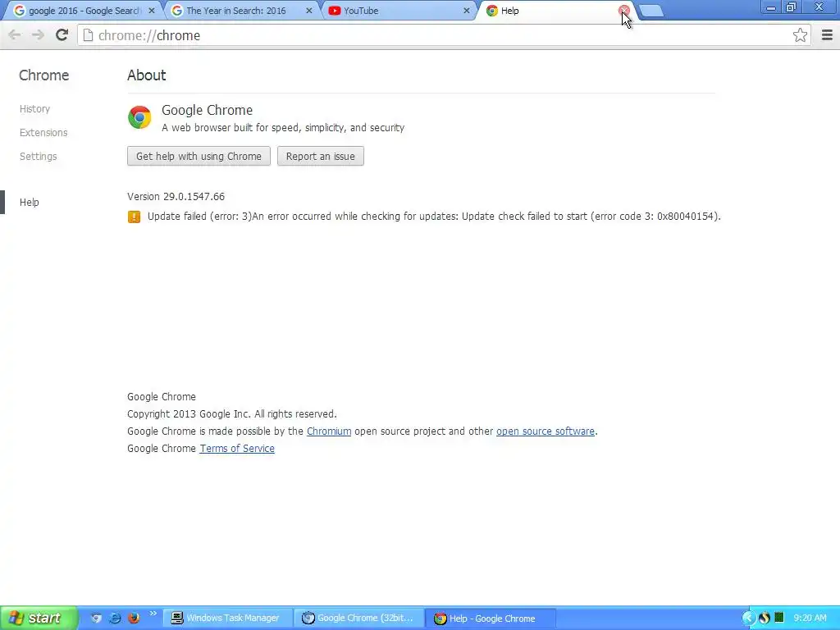Open Settings in the Chrome sidebar
This screenshot has width=840, height=630.
click(x=38, y=157)
